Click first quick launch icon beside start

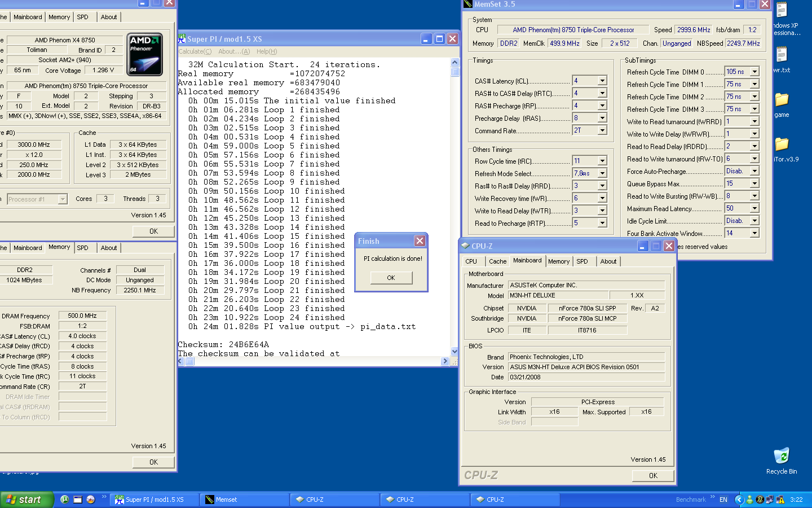[64, 500]
